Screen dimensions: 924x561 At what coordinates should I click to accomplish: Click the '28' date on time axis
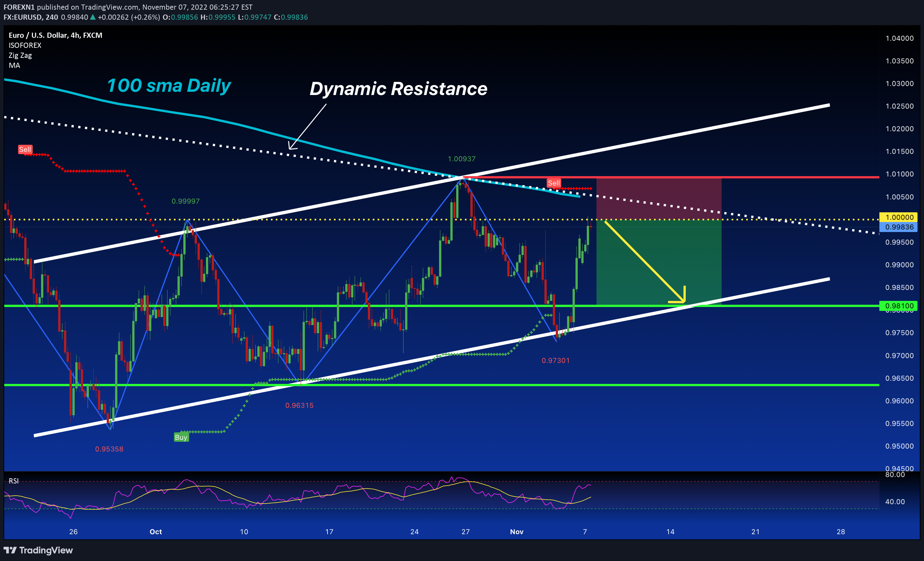(x=841, y=532)
